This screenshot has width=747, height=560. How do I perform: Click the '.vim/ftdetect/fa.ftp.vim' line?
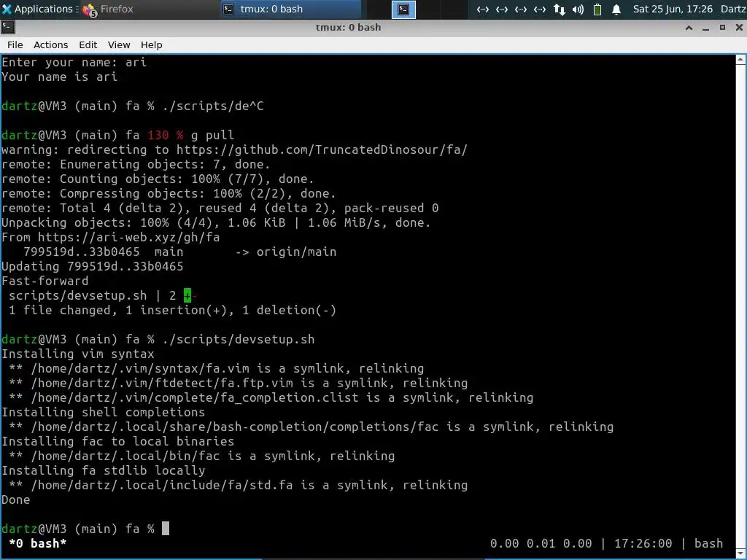(x=239, y=383)
